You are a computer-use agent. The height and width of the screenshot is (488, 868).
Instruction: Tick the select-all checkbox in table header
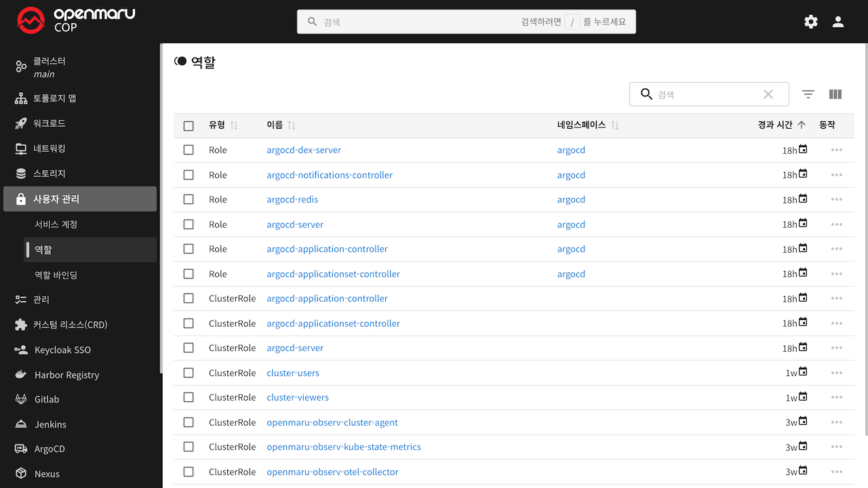point(189,125)
